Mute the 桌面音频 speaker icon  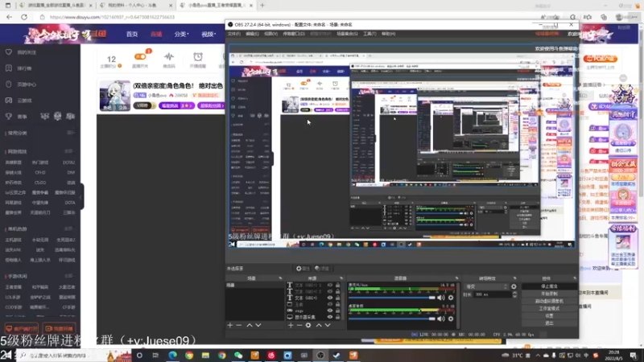(440, 319)
